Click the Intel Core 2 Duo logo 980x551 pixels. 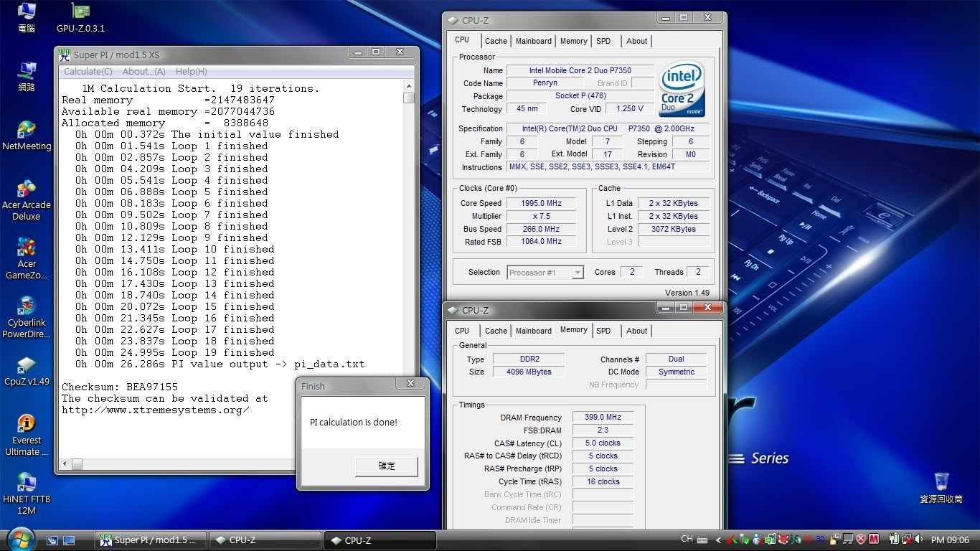682,88
